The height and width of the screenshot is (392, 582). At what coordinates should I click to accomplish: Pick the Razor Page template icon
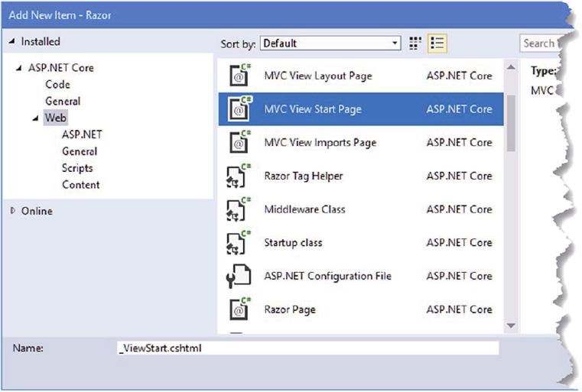click(x=240, y=309)
